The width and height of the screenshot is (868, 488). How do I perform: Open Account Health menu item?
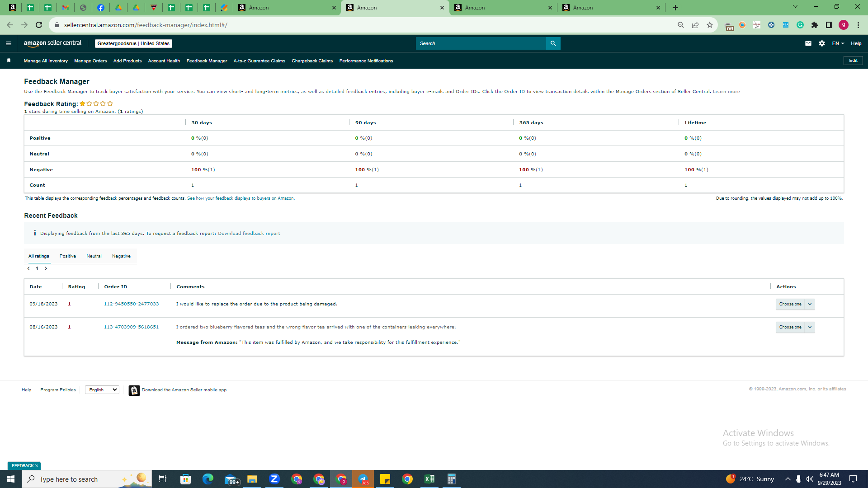pyautogui.click(x=164, y=61)
